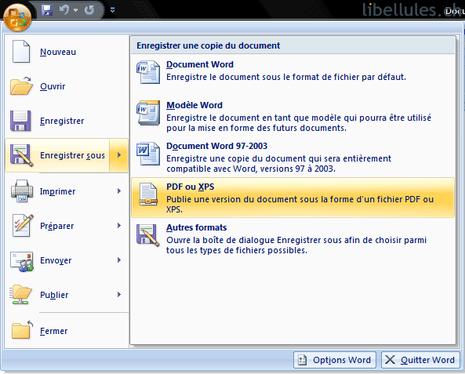Expand the Envoyer submenu arrow
Viewport: 465px width, 374px height.
119,260
